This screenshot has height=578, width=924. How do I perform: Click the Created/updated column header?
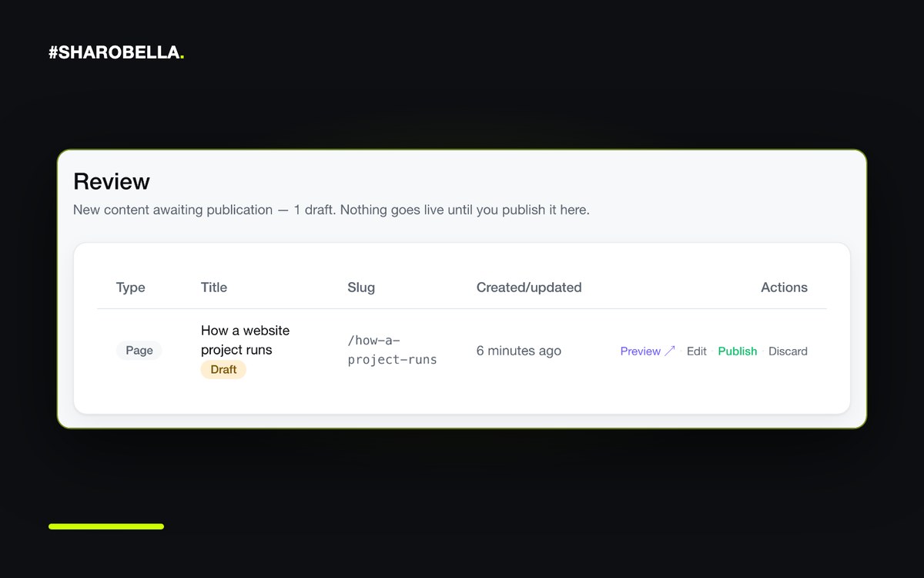tap(529, 287)
